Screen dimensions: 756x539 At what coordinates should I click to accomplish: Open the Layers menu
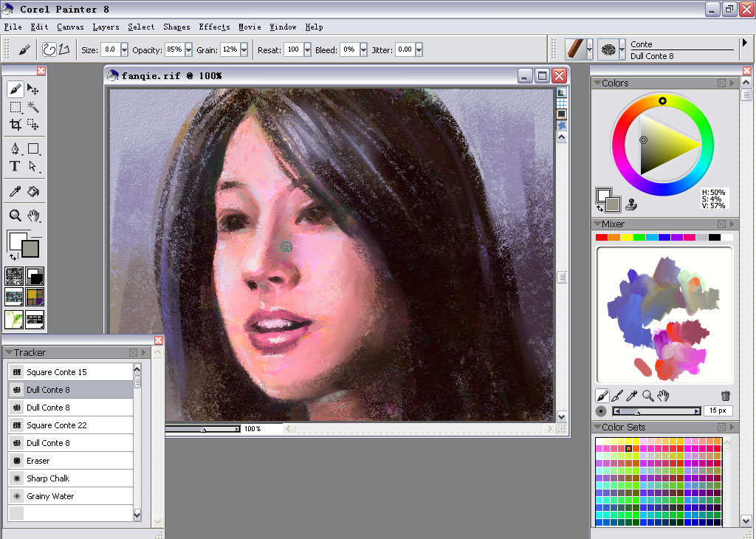(x=106, y=27)
